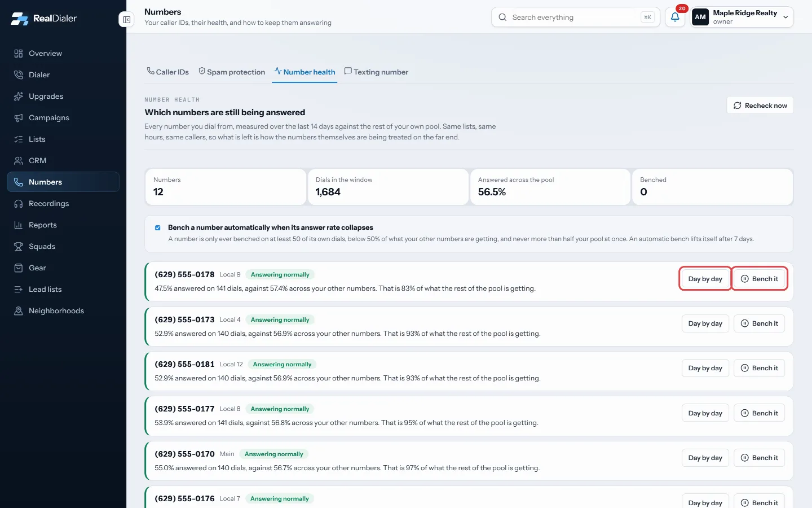Bench the Local 8 number (629) 555-0177
The image size is (812, 508).
tap(759, 413)
